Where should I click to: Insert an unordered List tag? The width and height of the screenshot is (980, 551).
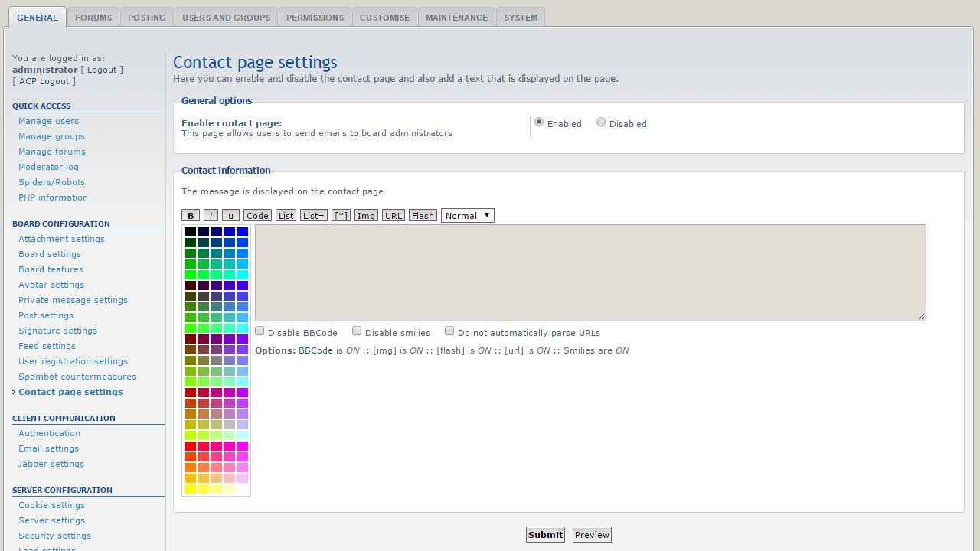coord(286,216)
